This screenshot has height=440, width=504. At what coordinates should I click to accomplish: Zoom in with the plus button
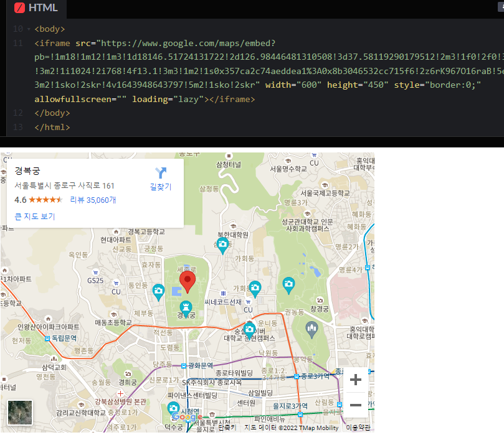[356, 380]
